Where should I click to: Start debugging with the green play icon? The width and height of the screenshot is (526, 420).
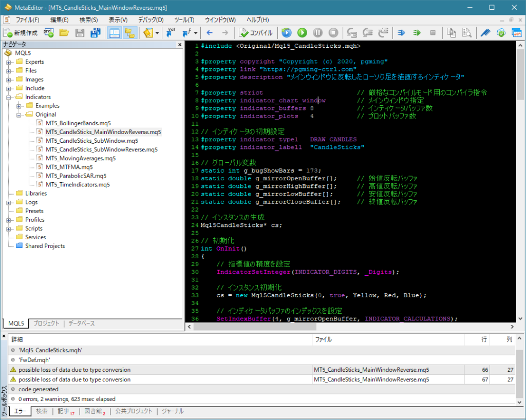[303, 32]
